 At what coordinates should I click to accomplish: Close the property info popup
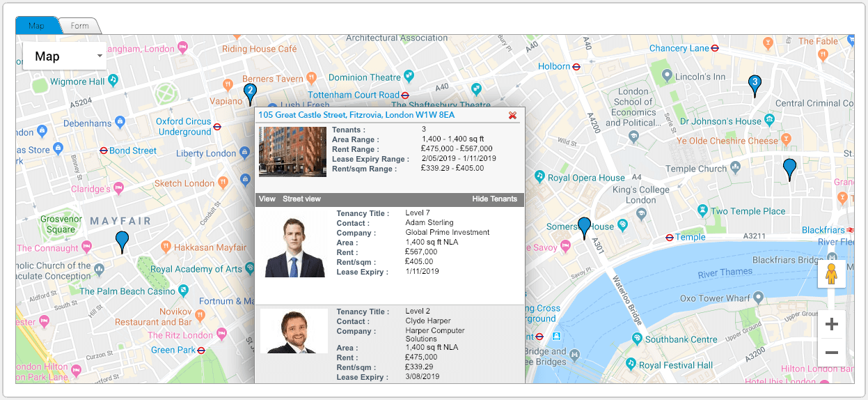tap(513, 115)
